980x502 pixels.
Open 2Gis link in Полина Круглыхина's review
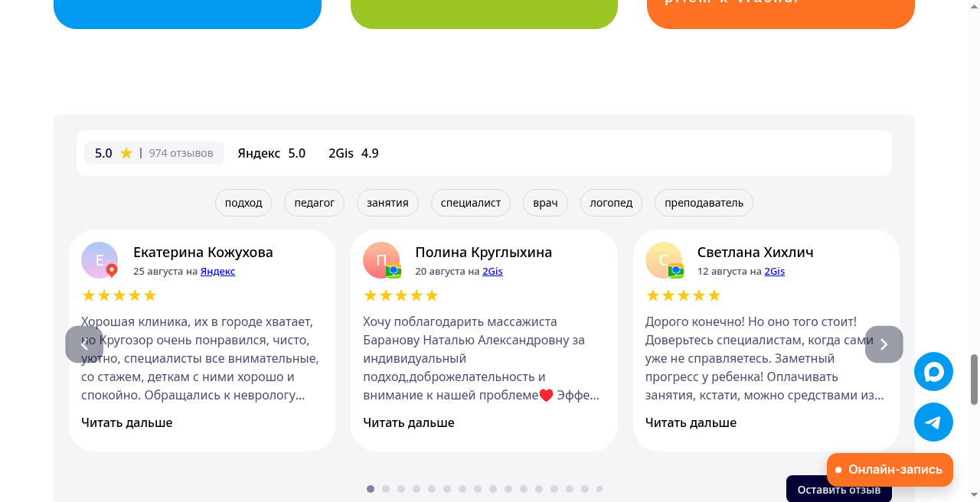coord(492,271)
